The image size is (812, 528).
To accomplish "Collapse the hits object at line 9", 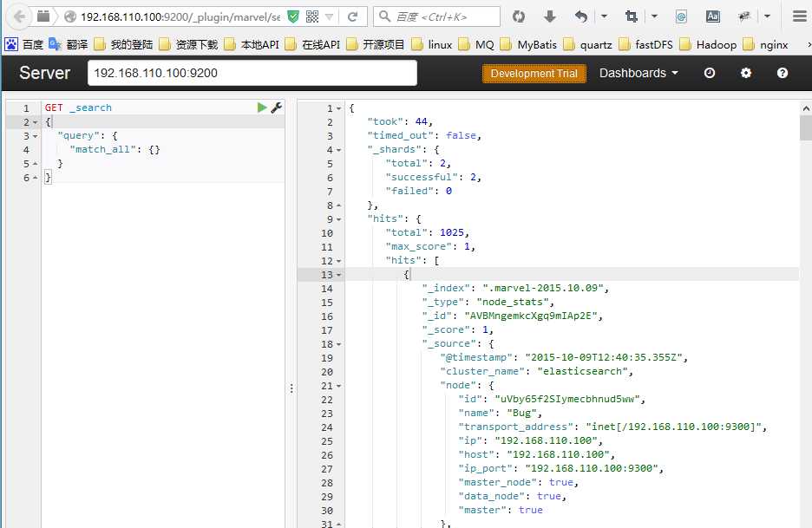I will click(338, 219).
